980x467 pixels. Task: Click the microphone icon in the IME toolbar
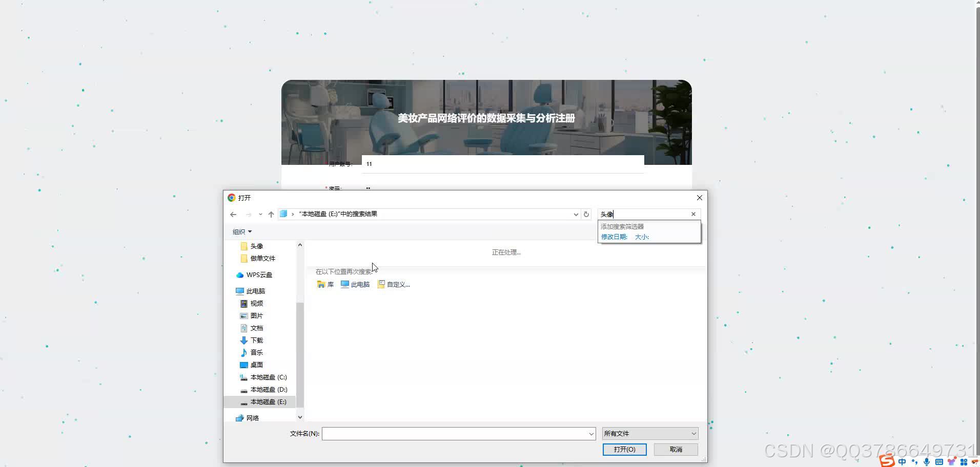point(927,462)
